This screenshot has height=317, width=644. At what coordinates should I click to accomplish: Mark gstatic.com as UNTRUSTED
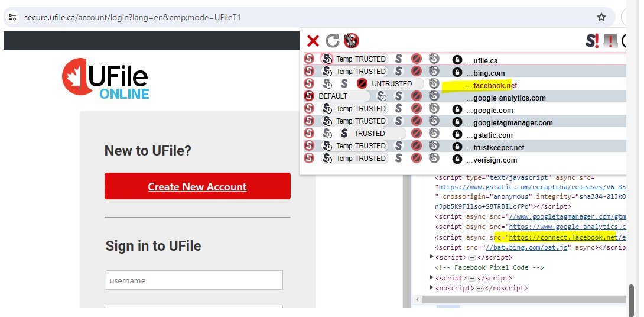click(x=417, y=133)
